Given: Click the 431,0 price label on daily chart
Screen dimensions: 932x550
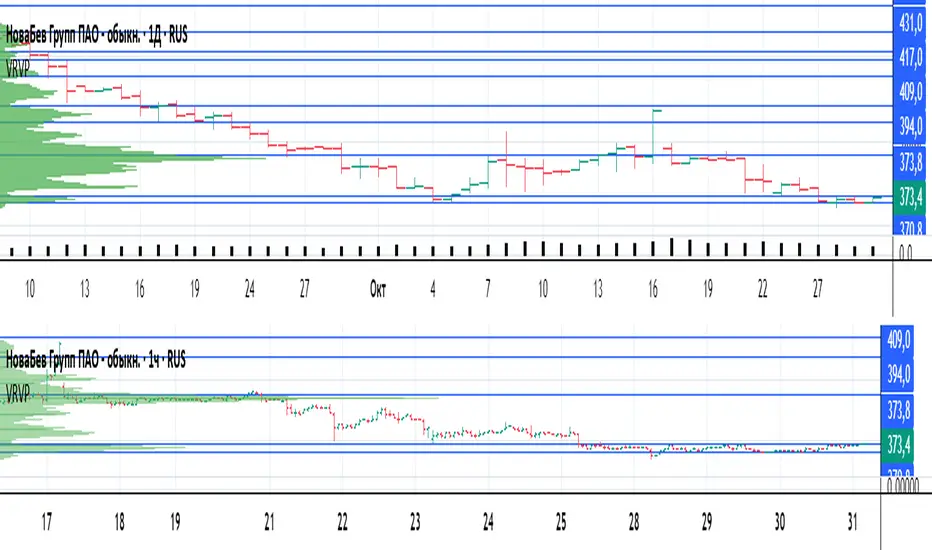Looking at the screenshot, I should pyautogui.click(x=911, y=23).
